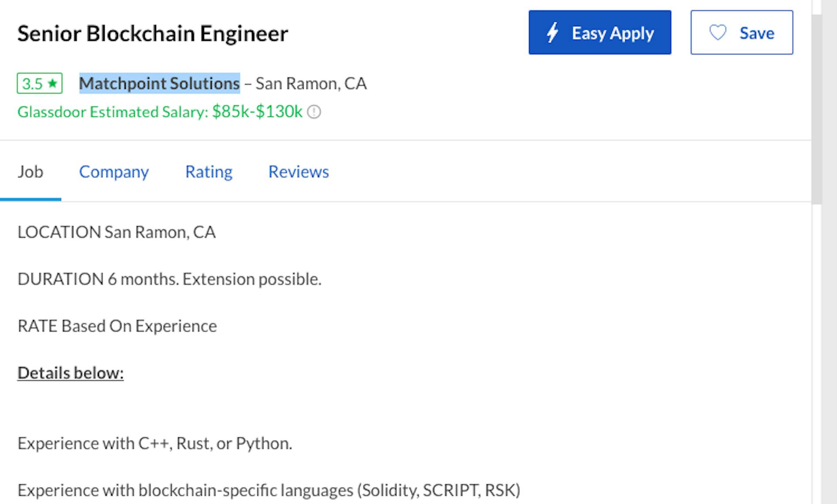The width and height of the screenshot is (837, 504).
Task: Select the Job tab
Action: [30, 172]
